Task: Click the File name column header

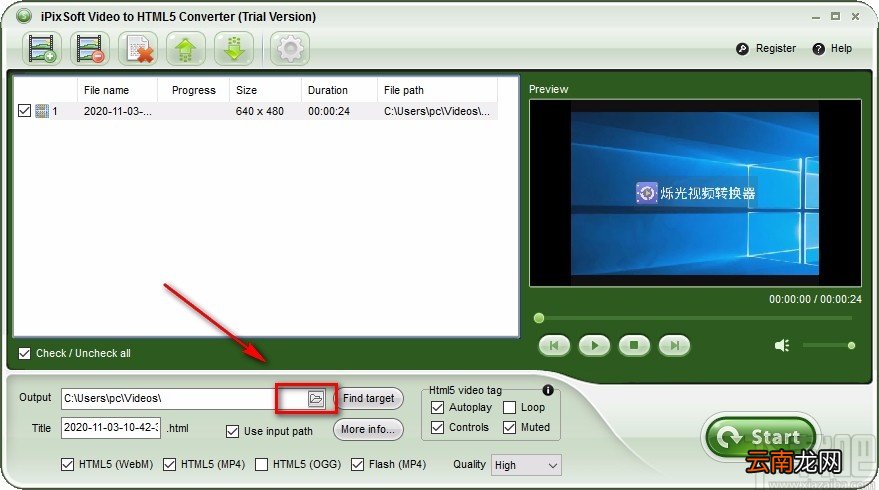Action: [x=117, y=90]
